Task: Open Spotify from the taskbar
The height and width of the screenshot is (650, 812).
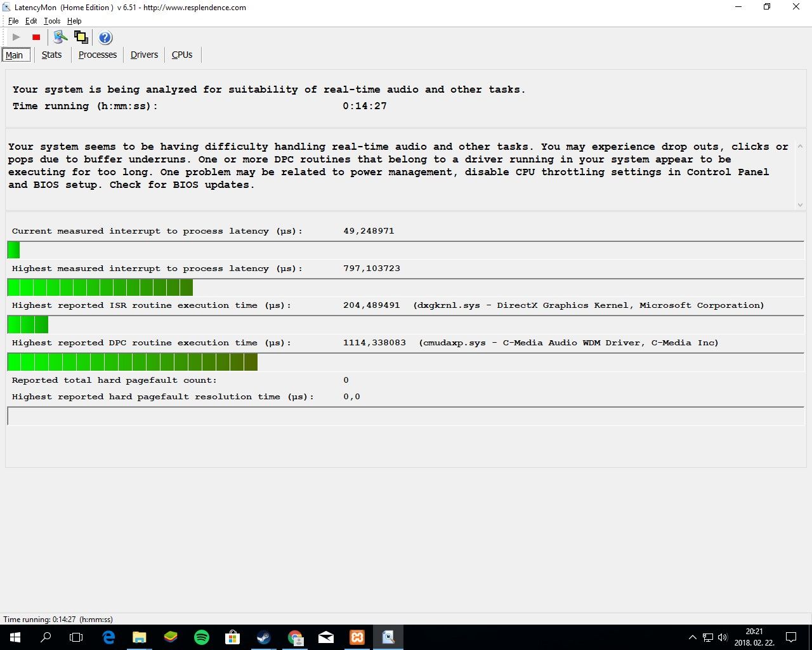Action: pyautogui.click(x=202, y=637)
